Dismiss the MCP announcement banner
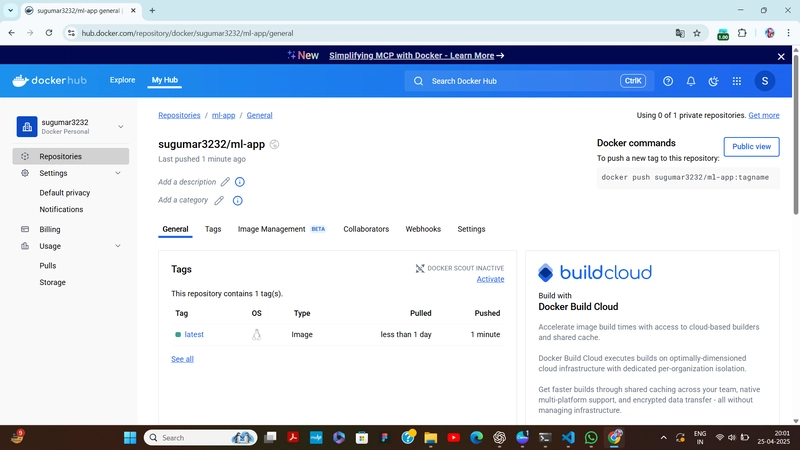Screen dimensions: 800x450 (x=781, y=56)
